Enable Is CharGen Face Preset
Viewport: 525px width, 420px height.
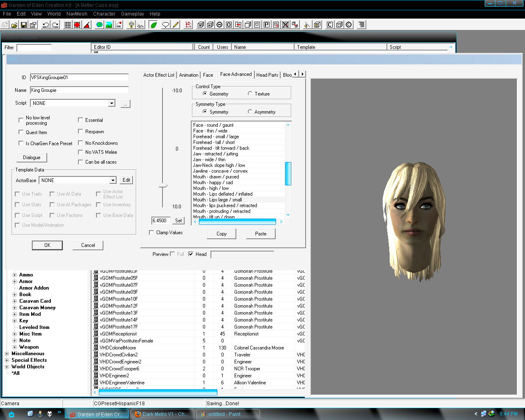point(21,144)
